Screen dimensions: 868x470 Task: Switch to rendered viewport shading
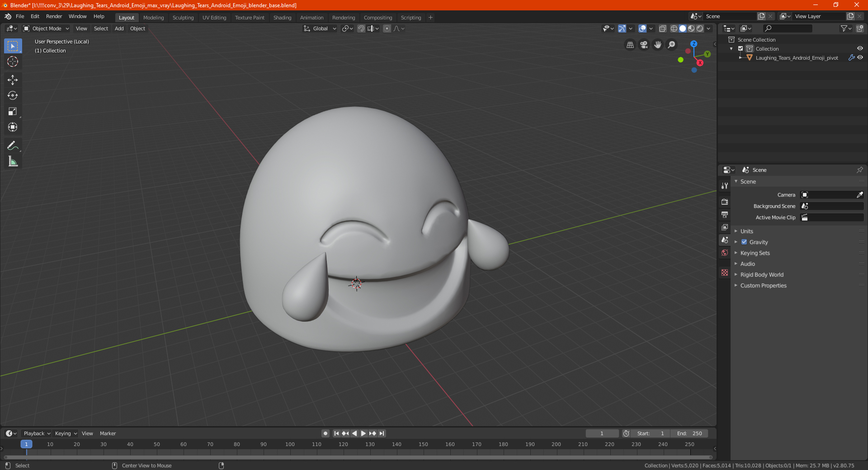(700, 28)
